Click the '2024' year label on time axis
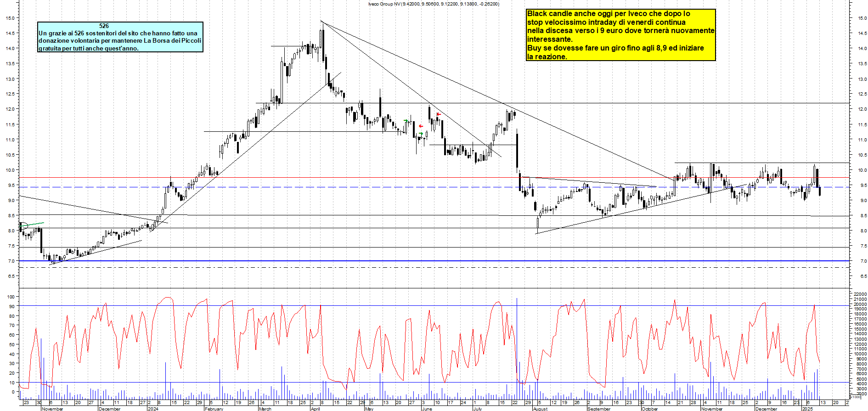Screen dimensions: 868x411 (x=153, y=409)
